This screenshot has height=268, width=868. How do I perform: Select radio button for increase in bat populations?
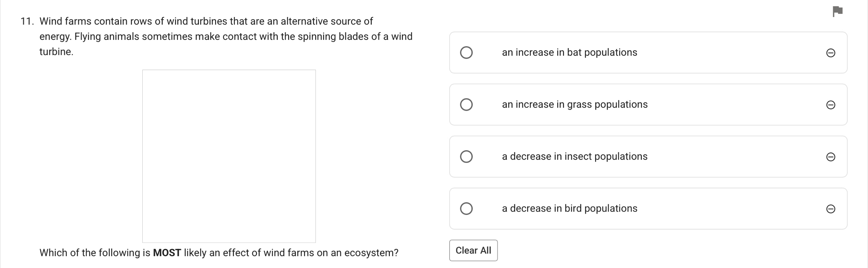[466, 52]
